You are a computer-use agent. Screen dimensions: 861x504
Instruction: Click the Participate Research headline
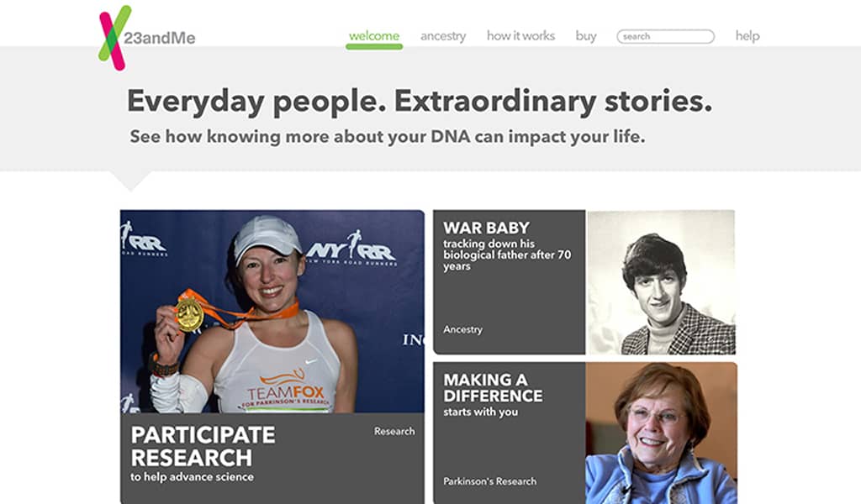click(203, 446)
